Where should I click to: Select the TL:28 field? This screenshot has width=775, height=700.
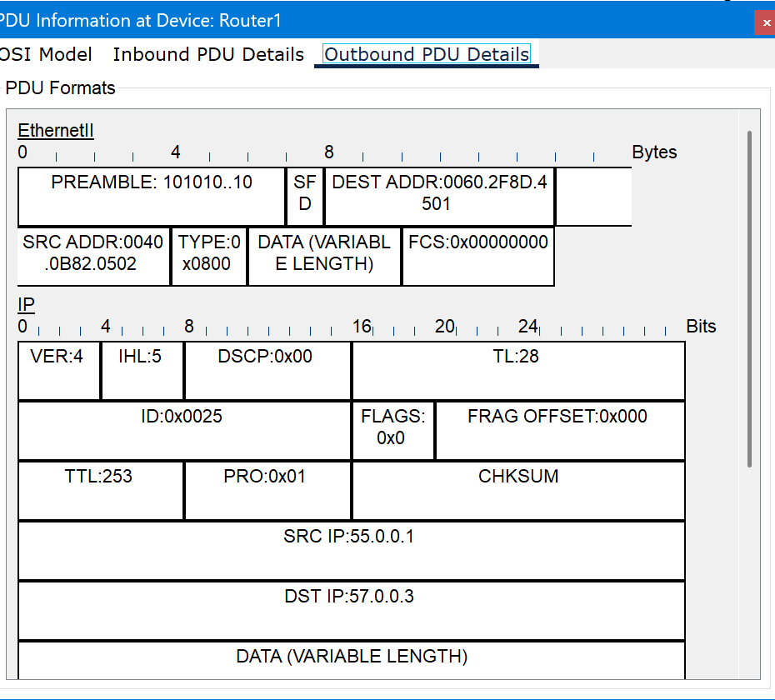(x=518, y=370)
